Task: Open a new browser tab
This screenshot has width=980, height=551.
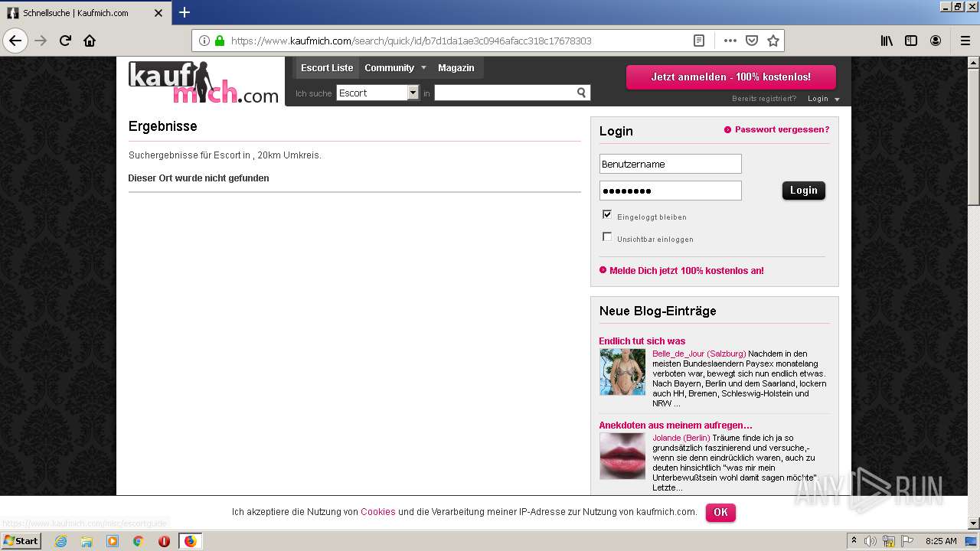Action: [185, 12]
